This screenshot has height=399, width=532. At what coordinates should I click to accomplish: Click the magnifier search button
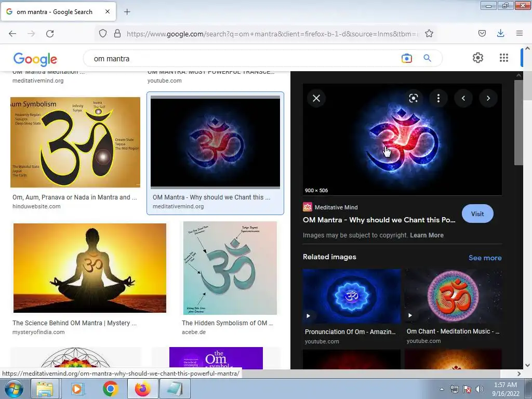click(427, 58)
